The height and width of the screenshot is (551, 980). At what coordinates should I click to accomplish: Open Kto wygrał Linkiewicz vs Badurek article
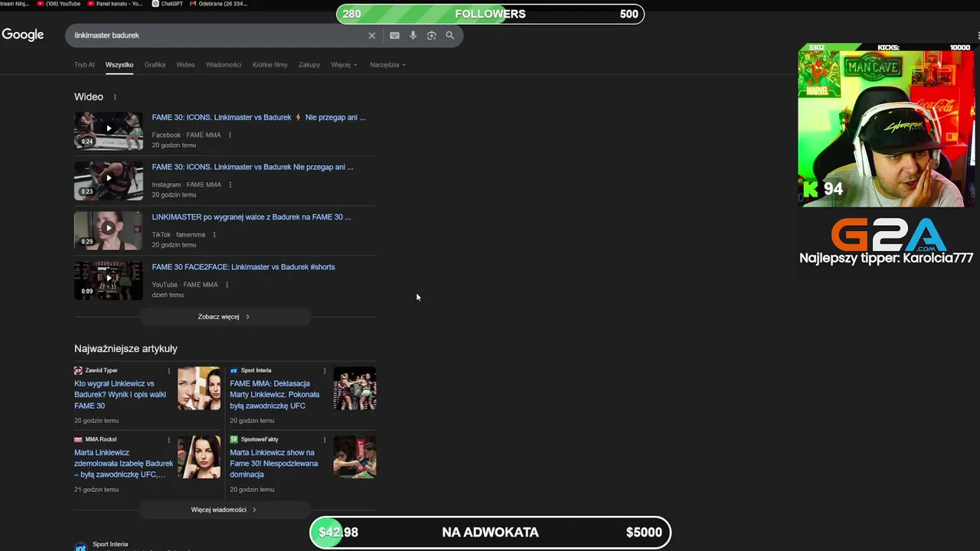click(x=120, y=395)
